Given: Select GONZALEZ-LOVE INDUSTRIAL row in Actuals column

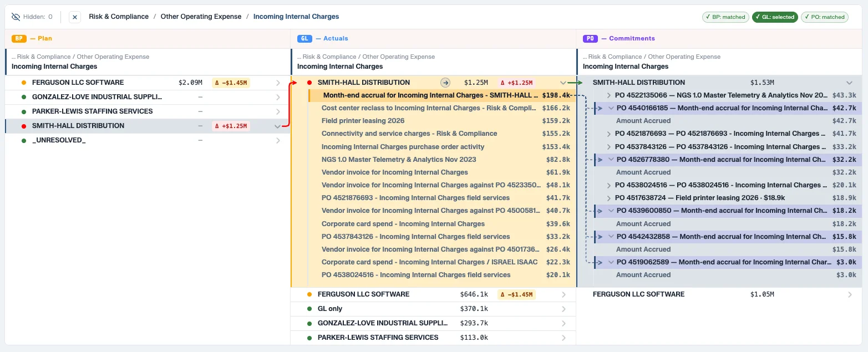Looking at the screenshot, I should [434, 323].
